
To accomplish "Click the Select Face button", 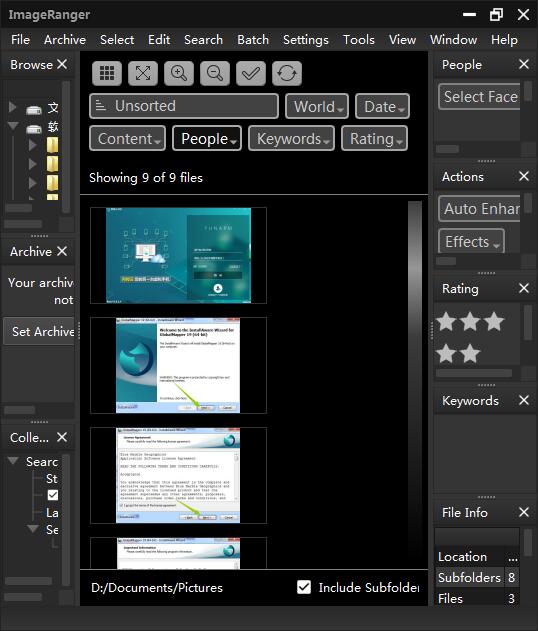I will [x=479, y=97].
